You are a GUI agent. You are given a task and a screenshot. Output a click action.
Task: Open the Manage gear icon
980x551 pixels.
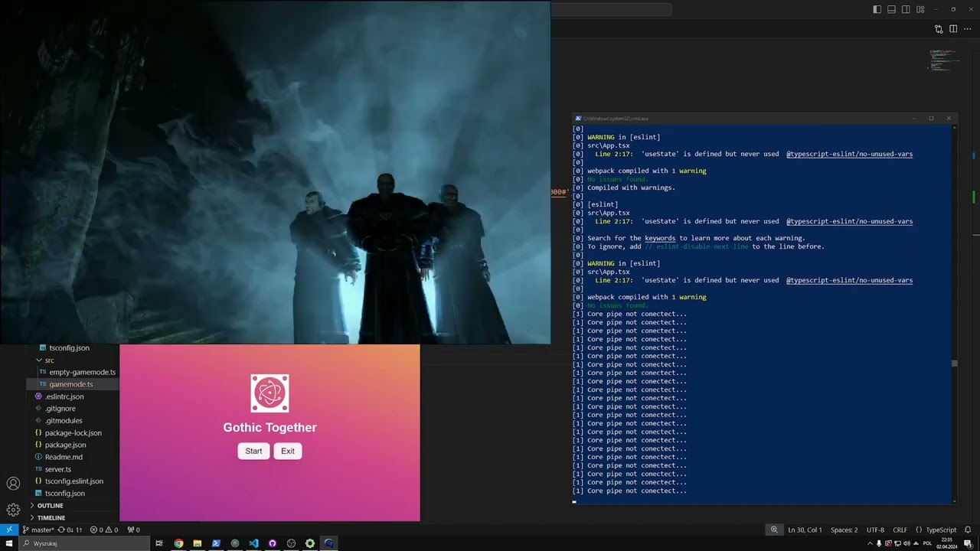(x=13, y=510)
